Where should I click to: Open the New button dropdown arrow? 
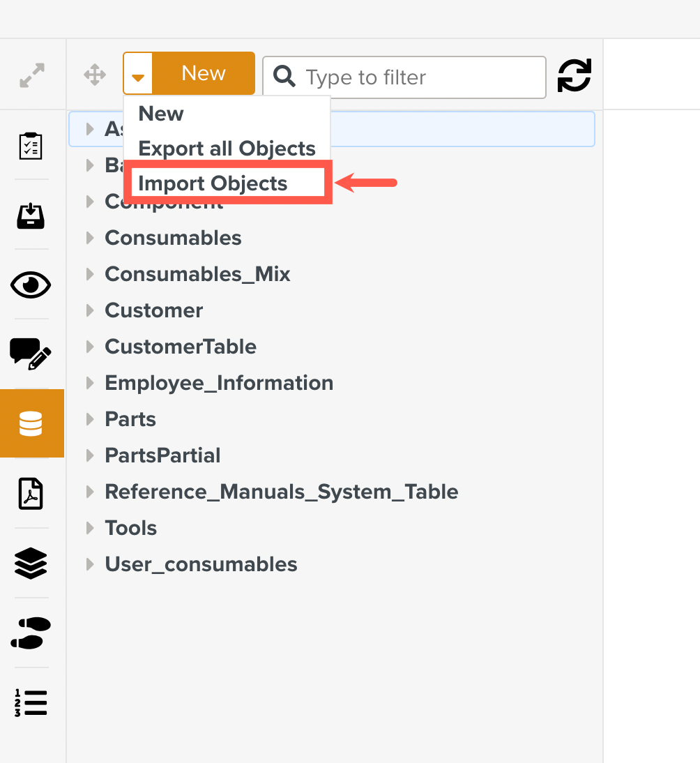click(x=138, y=74)
